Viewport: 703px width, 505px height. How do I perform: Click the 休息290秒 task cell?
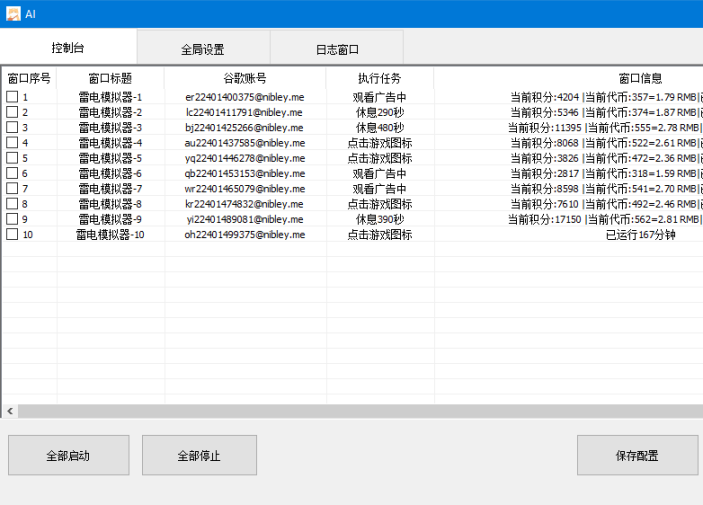click(x=380, y=112)
